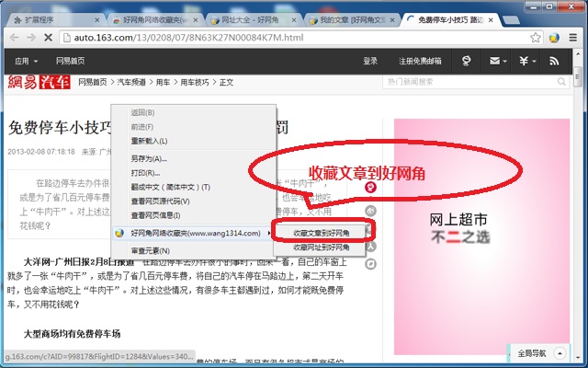Select 收藏网址到好网角 submenu item
Viewport: 588px width, 368px height.
click(x=320, y=247)
